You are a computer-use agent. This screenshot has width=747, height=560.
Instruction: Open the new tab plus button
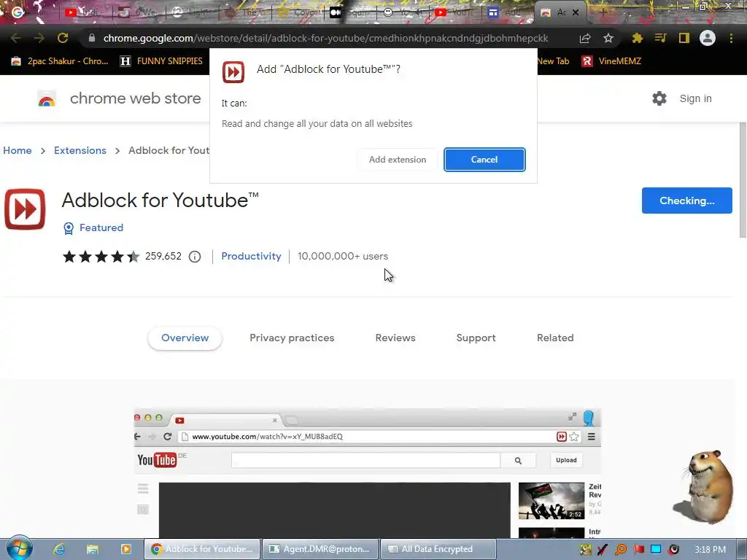pos(603,13)
